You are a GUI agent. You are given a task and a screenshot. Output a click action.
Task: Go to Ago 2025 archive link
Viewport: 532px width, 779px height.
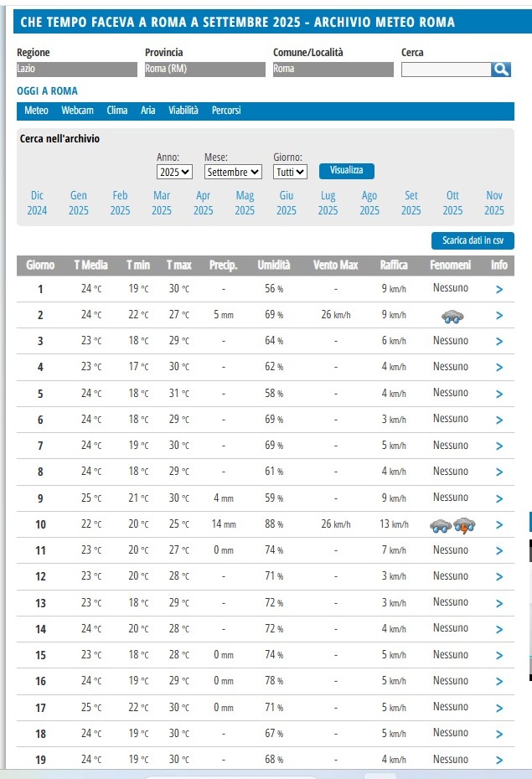tap(369, 203)
